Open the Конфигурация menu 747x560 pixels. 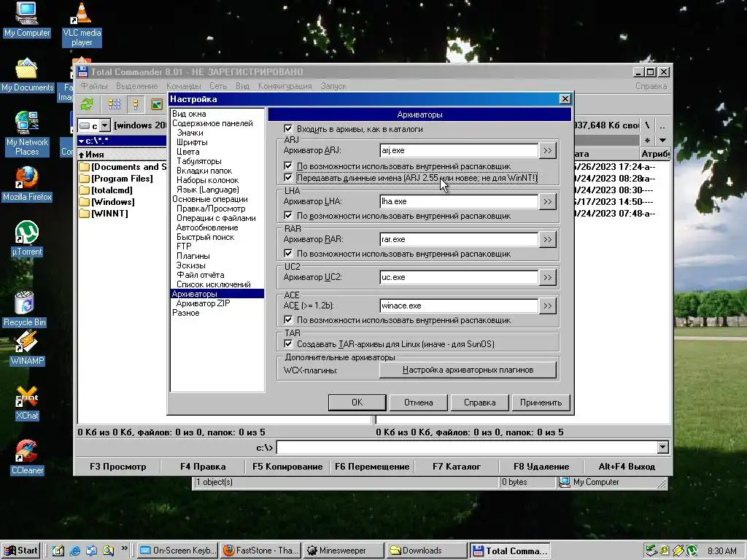coord(285,86)
